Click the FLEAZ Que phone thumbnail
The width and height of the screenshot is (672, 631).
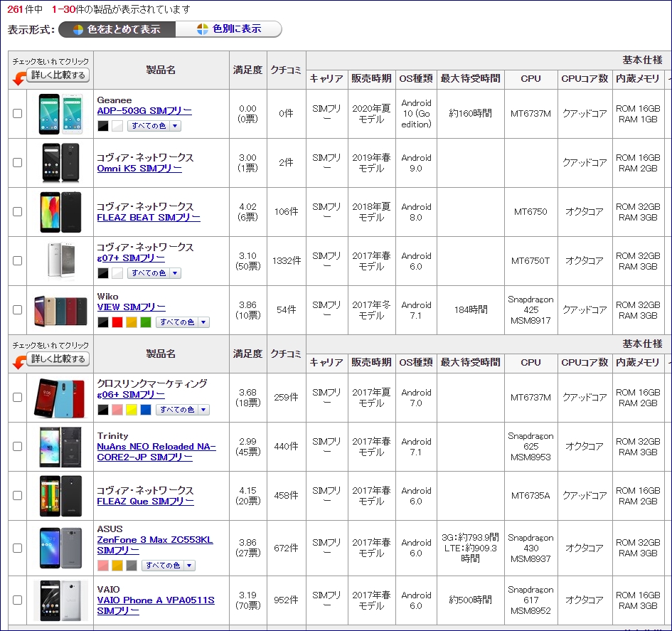point(60,496)
